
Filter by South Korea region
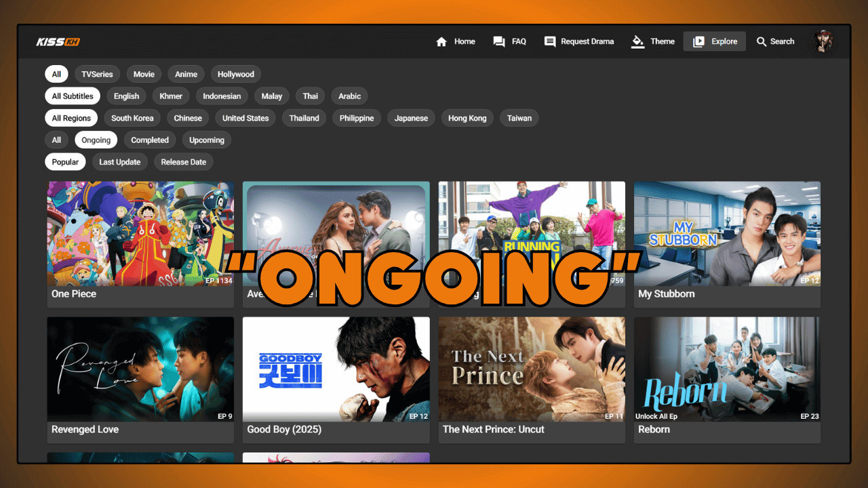[x=132, y=118]
